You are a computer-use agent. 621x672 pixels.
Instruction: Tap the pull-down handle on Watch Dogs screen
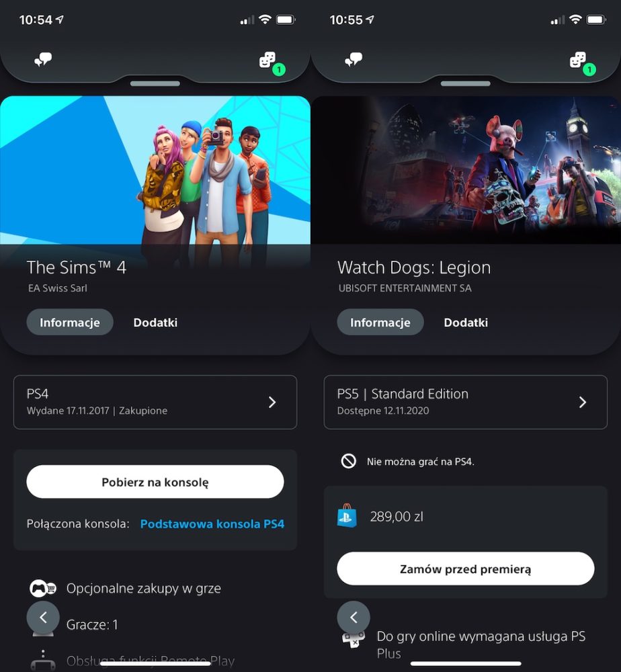(x=466, y=83)
